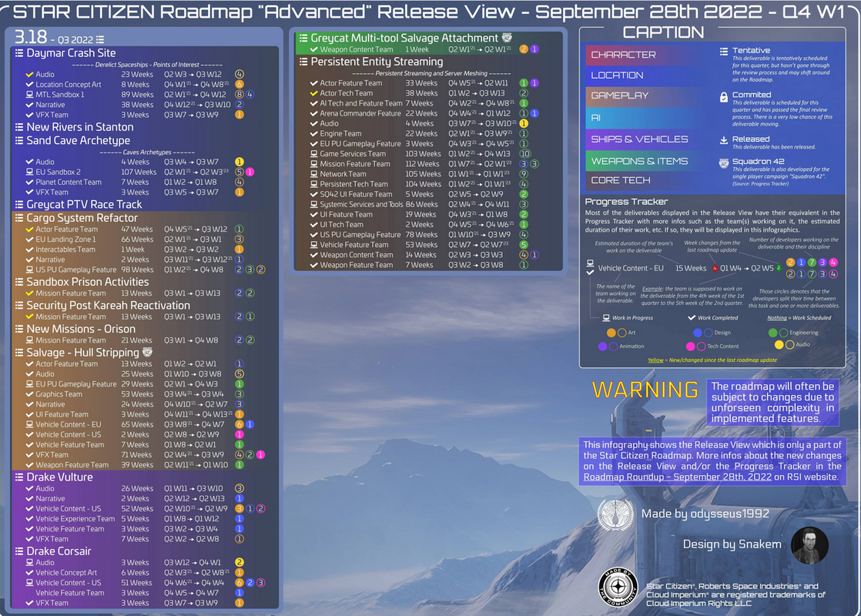
Task: Click the underlined Nothing = Work Scheduled label
Action: 799,318
